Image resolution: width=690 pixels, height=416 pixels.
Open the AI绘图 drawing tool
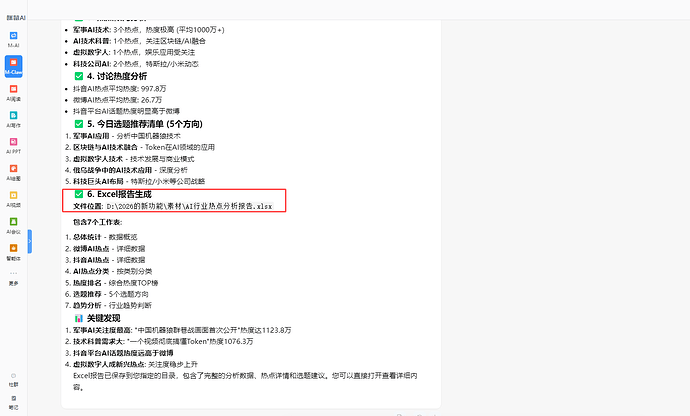(x=14, y=172)
